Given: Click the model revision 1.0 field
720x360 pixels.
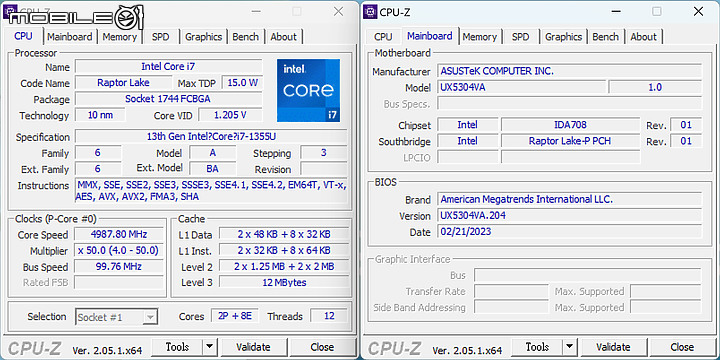Looking at the screenshot, I should pos(655,87).
